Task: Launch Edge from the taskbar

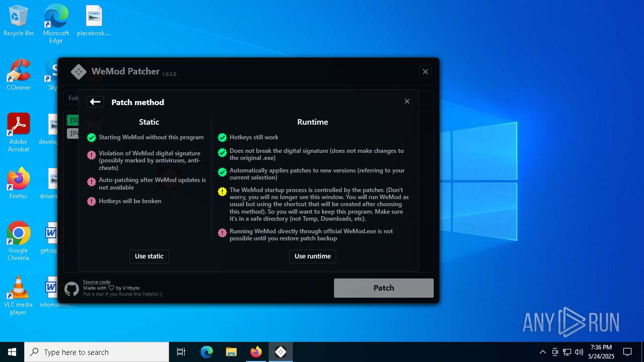Action: pos(207,352)
